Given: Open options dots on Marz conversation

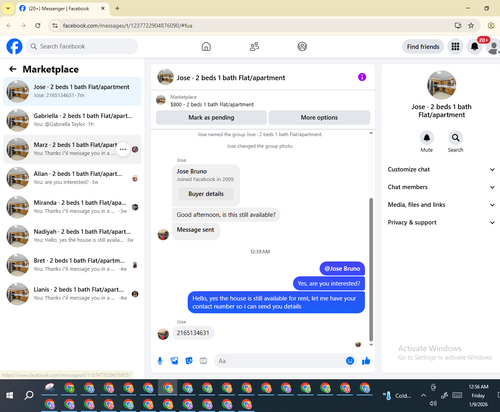Looking at the screenshot, I should (123, 149).
